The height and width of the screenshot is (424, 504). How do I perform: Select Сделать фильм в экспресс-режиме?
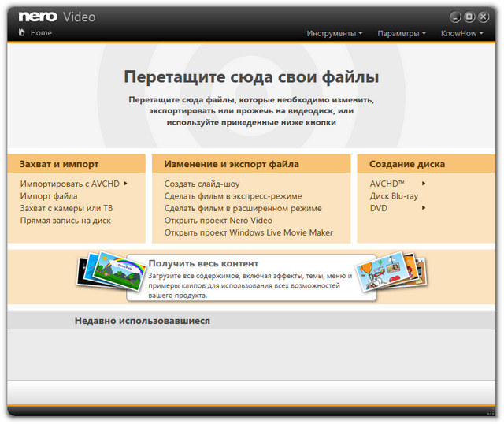pyautogui.click(x=232, y=196)
